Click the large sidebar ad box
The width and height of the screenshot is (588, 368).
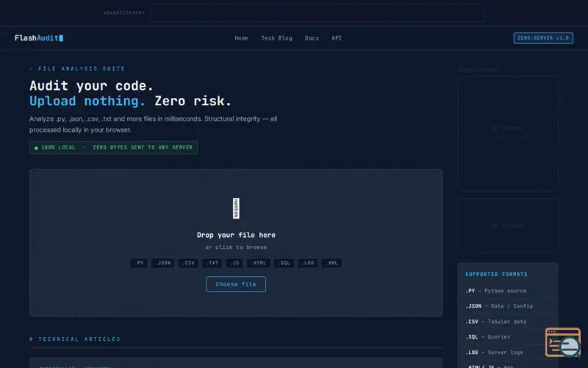click(x=508, y=133)
